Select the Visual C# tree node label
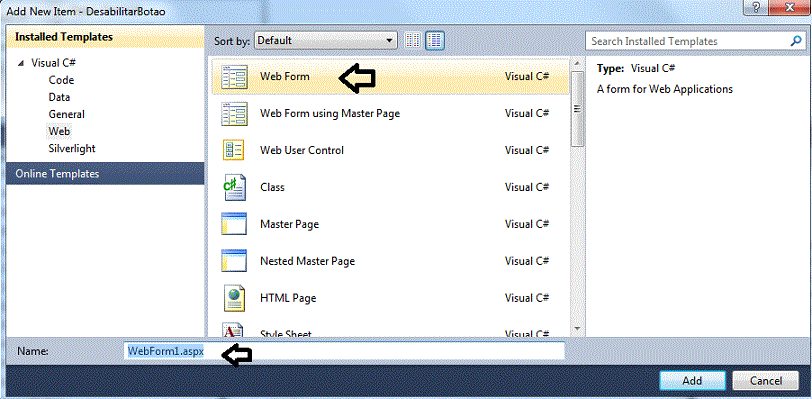 point(54,63)
